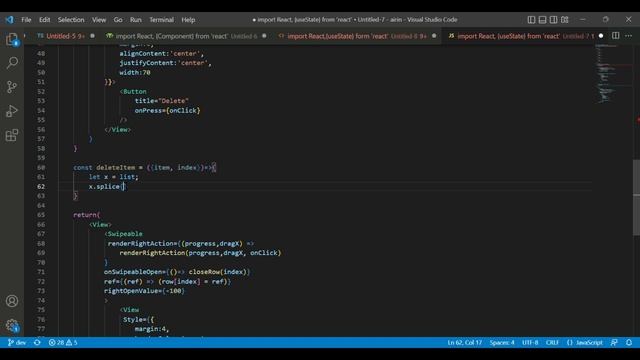Click the dev branch indicator
This screenshot has height=360, width=640.
(x=17, y=342)
